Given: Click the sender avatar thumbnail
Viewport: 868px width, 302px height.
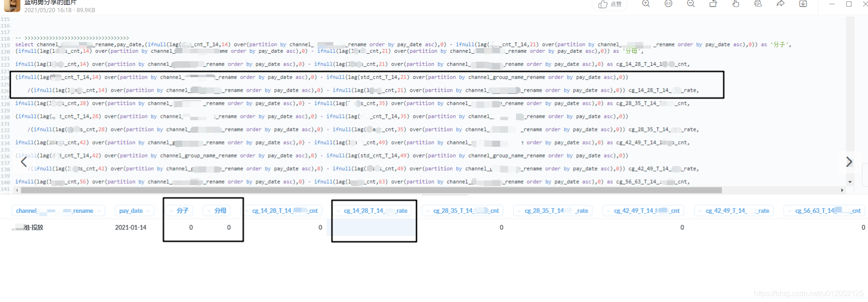Looking at the screenshot, I should [x=12, y=6].
